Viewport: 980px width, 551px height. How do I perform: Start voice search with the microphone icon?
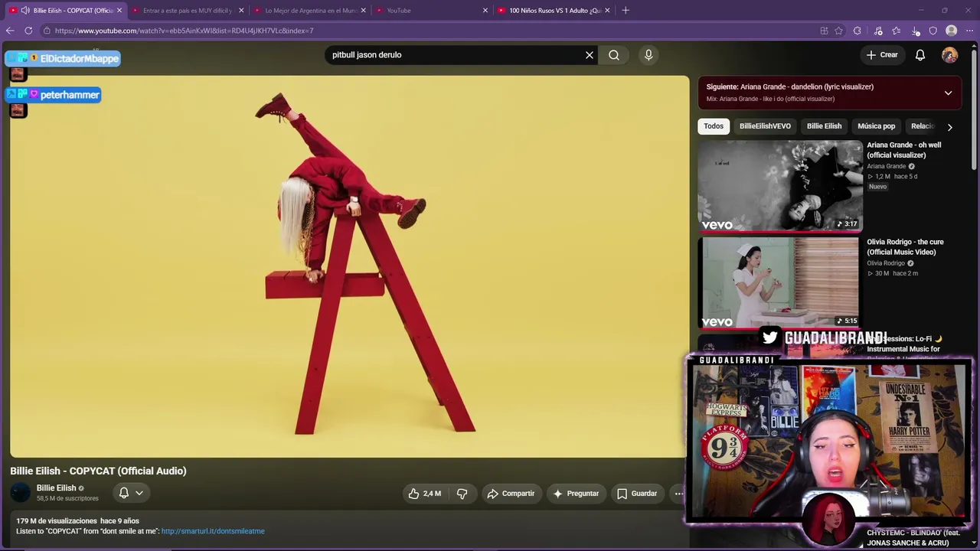[648, 55]
